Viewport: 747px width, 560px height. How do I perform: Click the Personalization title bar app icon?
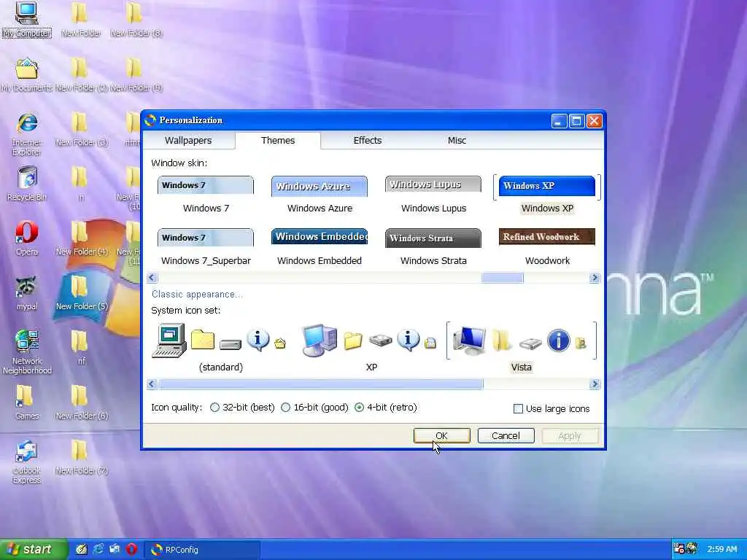[150, 120]
